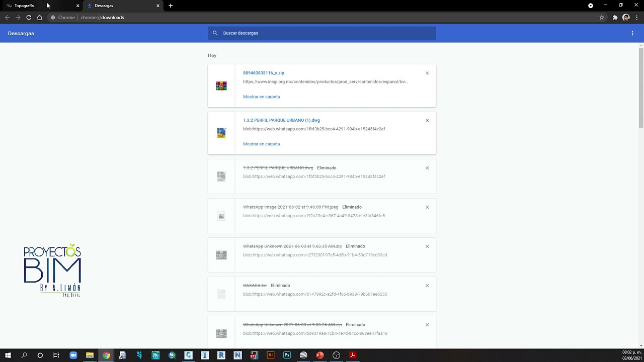Open the 889463833116_s.zip download
This screenshot has height=362, width=644.
[264, 73]
